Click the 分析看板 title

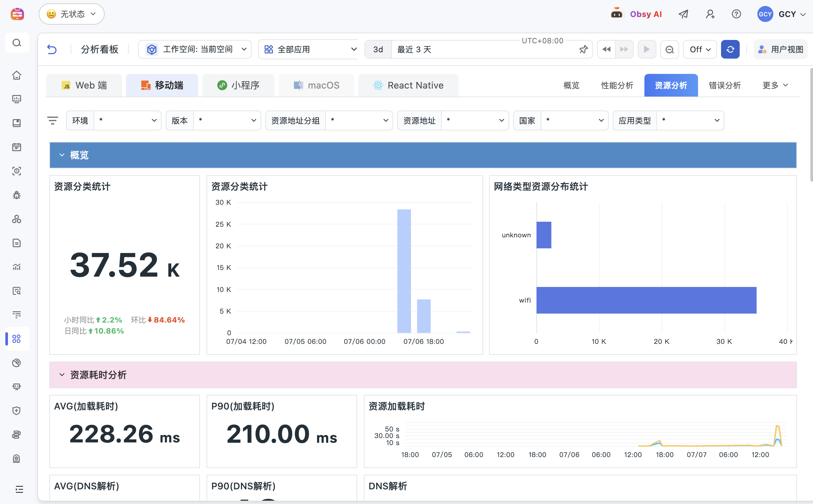tap(99, 49)
